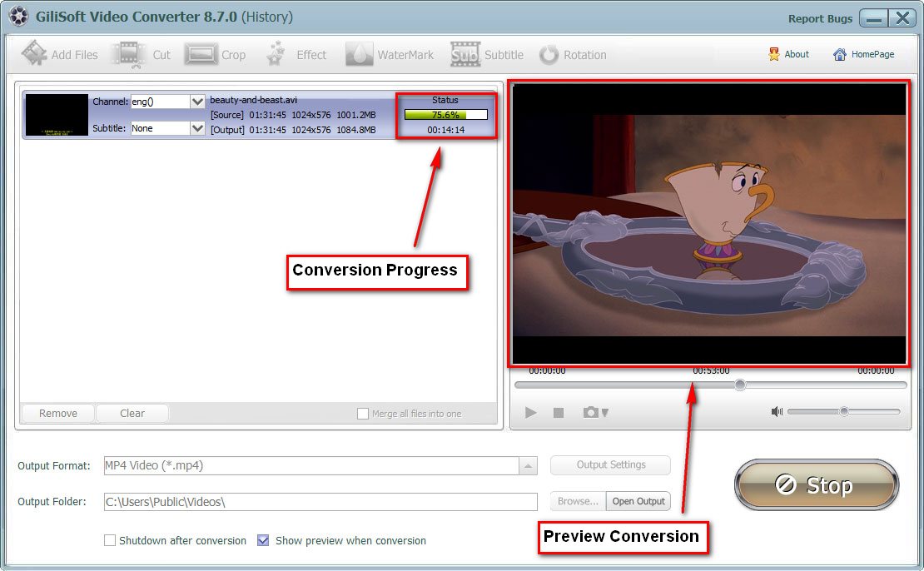The width and height of the screenshot is (924, 571).
Task: Select the beauty-and-beast.avi thumbnail
Action: 57,115
